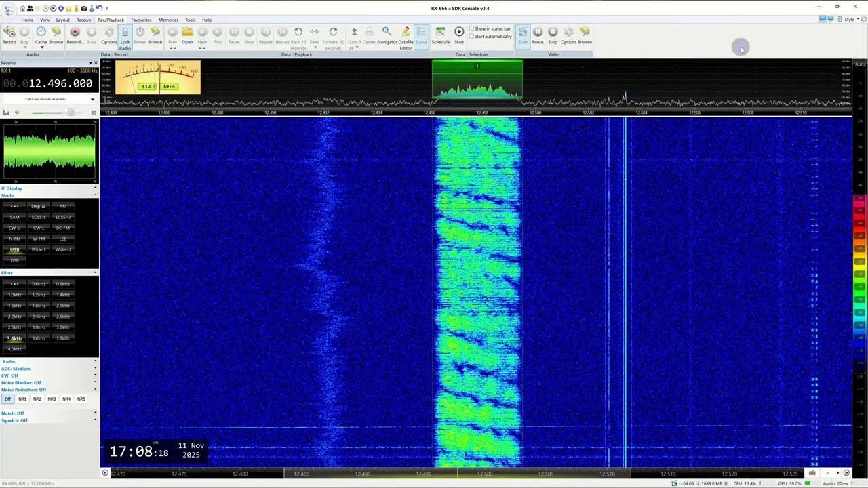Open the View ribbon tab
Viewport: 868px width, 488px height.
coord(45,20)
